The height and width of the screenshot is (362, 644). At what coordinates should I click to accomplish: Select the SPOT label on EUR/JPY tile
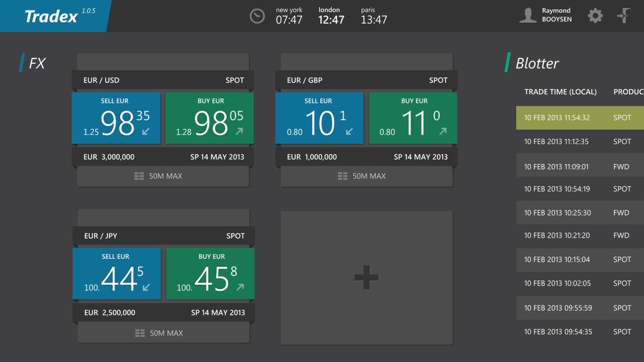point(235,235)
